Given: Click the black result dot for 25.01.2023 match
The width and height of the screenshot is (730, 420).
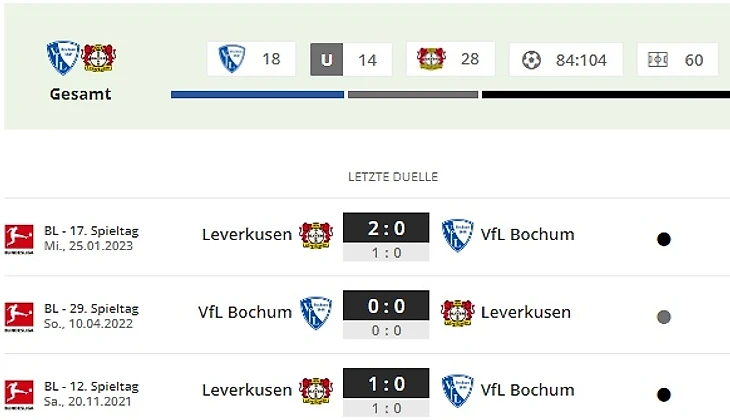Looking at the screenshot, I should tap(663, 239).
